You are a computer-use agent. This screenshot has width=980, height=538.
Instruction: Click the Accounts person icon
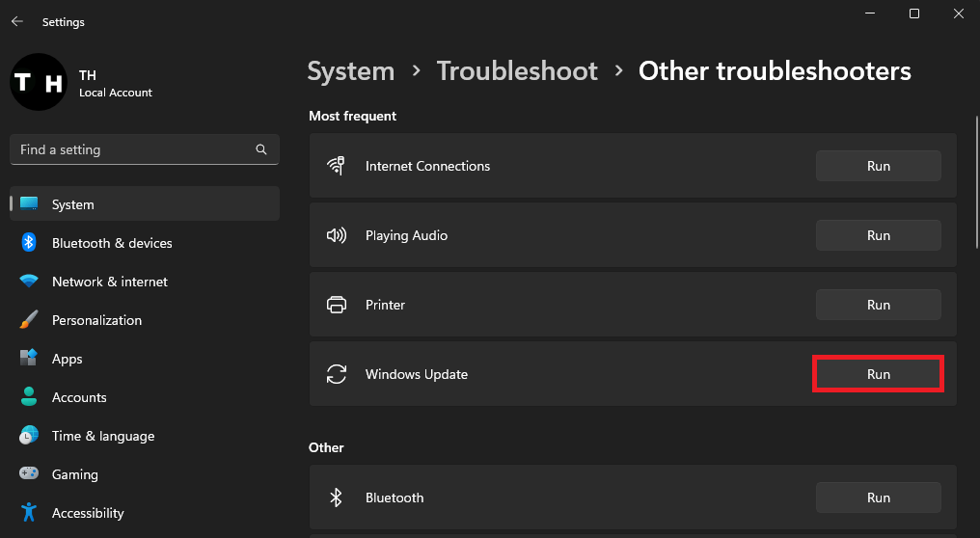tap(29, 397)
